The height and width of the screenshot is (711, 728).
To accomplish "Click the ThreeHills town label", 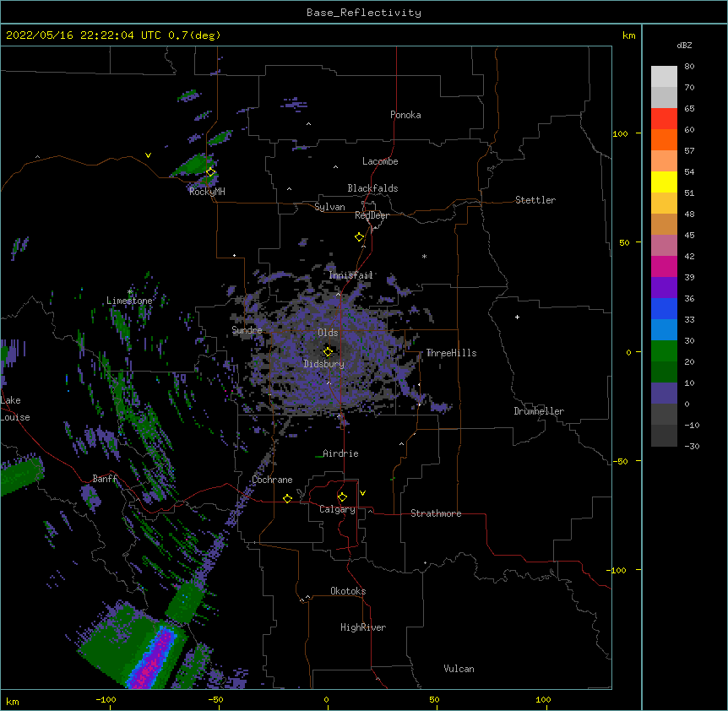I will pyautogui.click(x=451, y=353).
